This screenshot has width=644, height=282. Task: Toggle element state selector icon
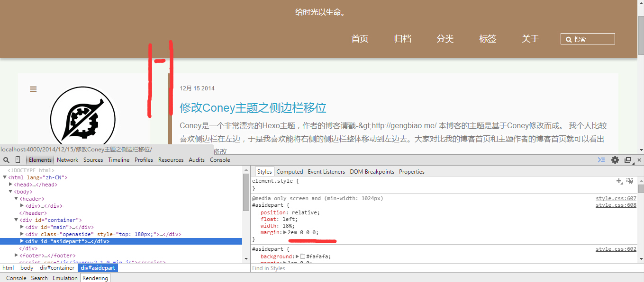click(x=630, y=181)
